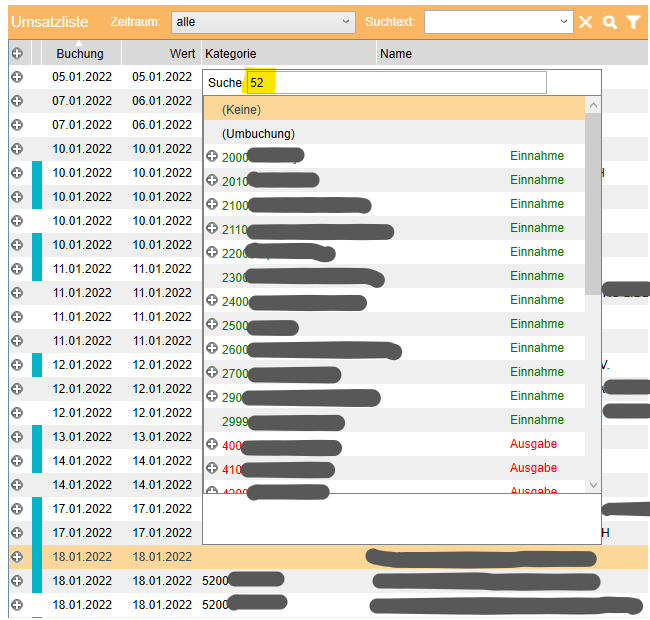Expand category 2100 in the list

click(212, 204)
